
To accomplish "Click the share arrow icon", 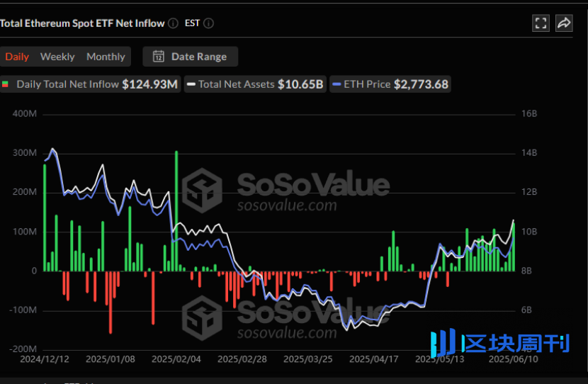I will tap(564, 23).
